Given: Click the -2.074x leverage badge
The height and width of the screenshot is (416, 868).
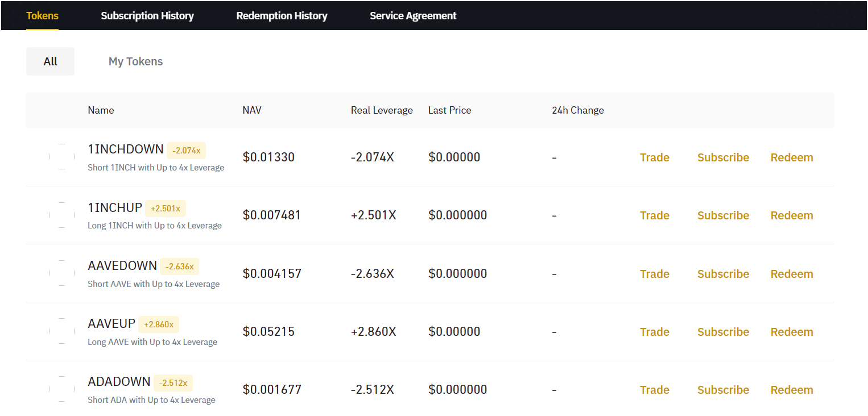Looking at the screenshot, I should 186,151.
